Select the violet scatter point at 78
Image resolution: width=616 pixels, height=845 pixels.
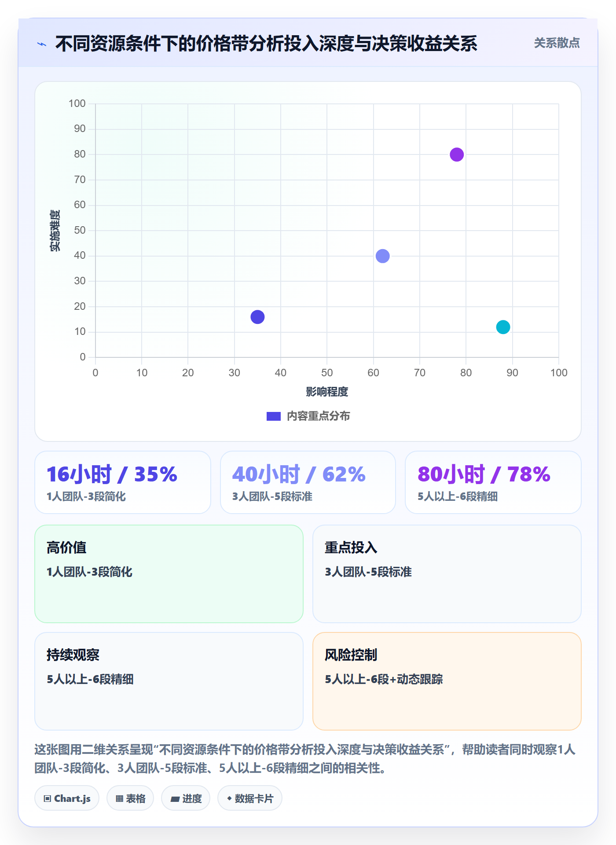pos(457,154)
